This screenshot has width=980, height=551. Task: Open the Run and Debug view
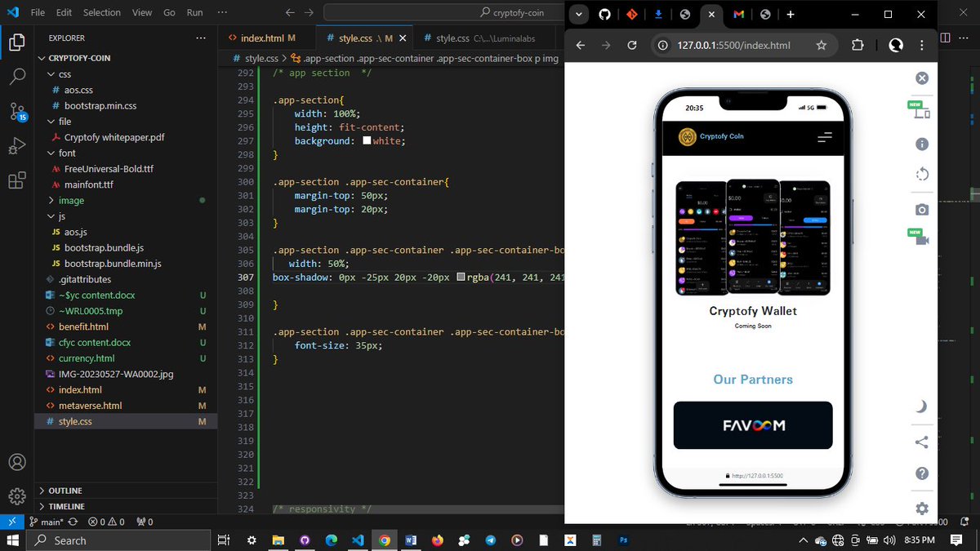[x=17, y=146]
